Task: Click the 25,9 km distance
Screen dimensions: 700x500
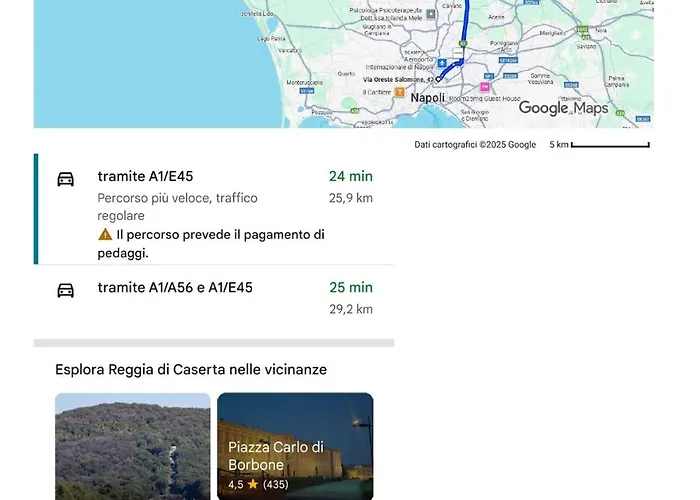Action: coord(351,198)
